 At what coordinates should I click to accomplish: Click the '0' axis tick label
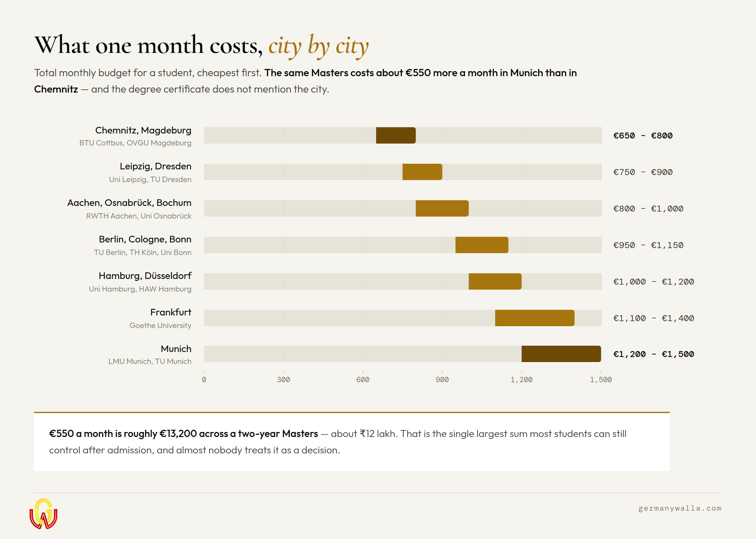click(204, 380)
